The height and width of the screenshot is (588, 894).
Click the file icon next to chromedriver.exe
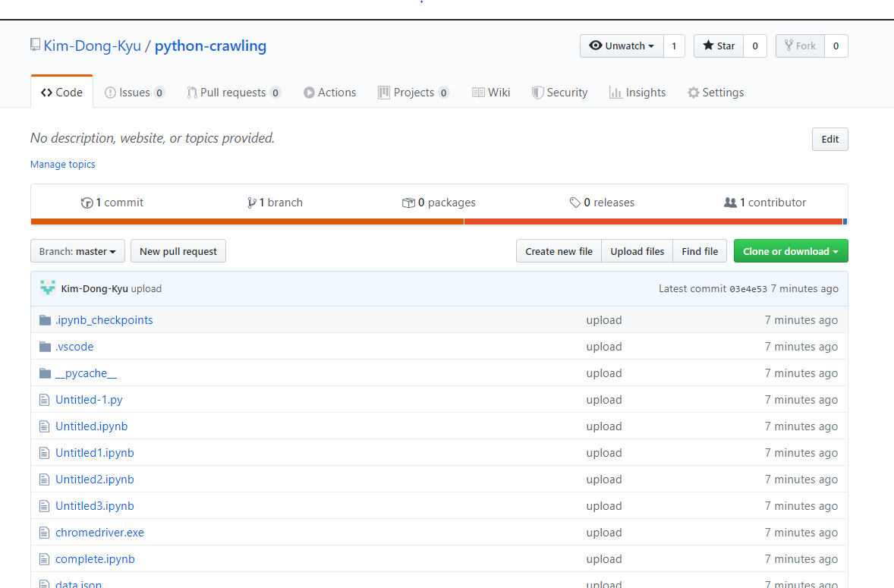coord(45,533)
